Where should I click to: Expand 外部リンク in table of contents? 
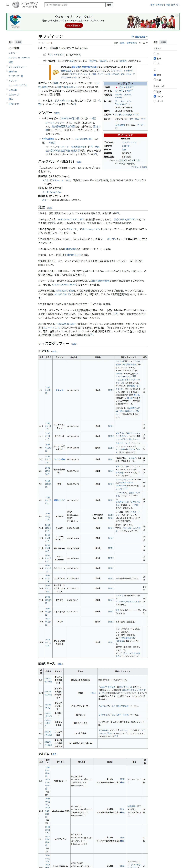point(7,103)
